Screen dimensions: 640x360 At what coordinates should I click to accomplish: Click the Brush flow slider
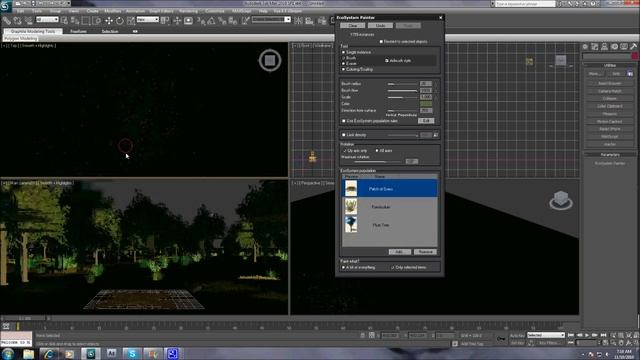click(x=403, y=91)
